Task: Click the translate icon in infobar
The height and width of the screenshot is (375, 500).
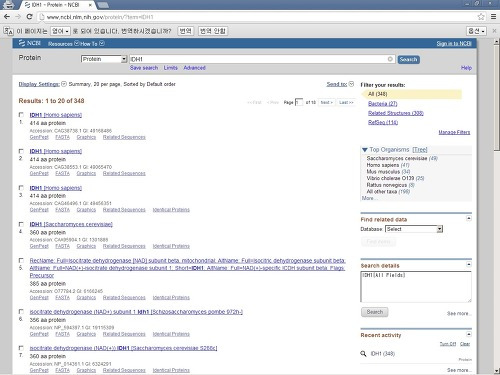Action: point(8,31)
